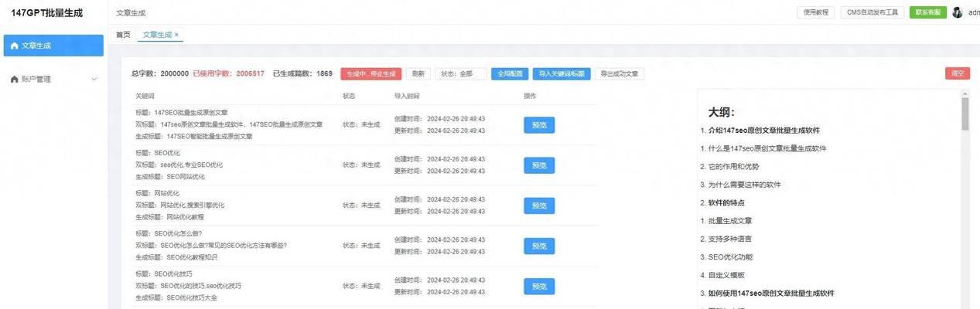Click the 已使用字数: 2006517 counter

point(228,74)
